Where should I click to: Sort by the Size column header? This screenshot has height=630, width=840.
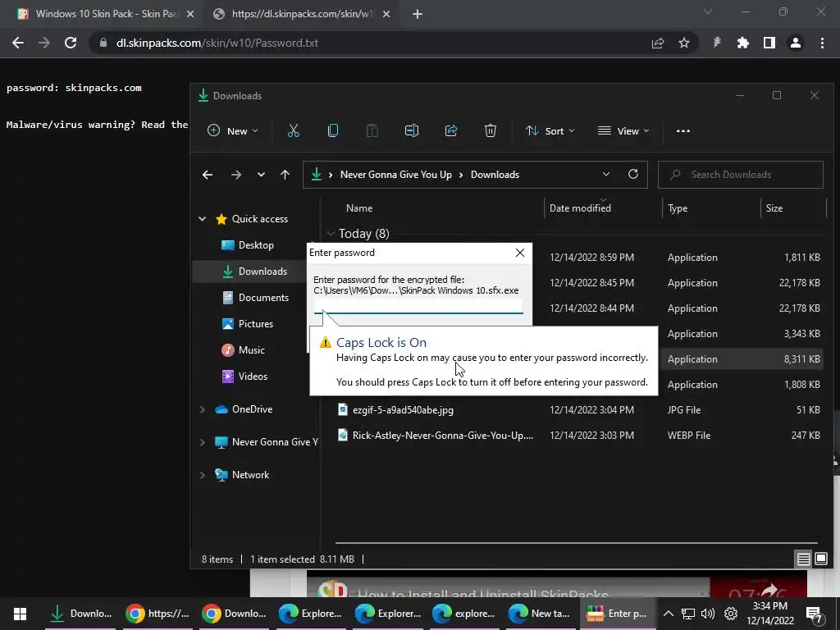774,208
